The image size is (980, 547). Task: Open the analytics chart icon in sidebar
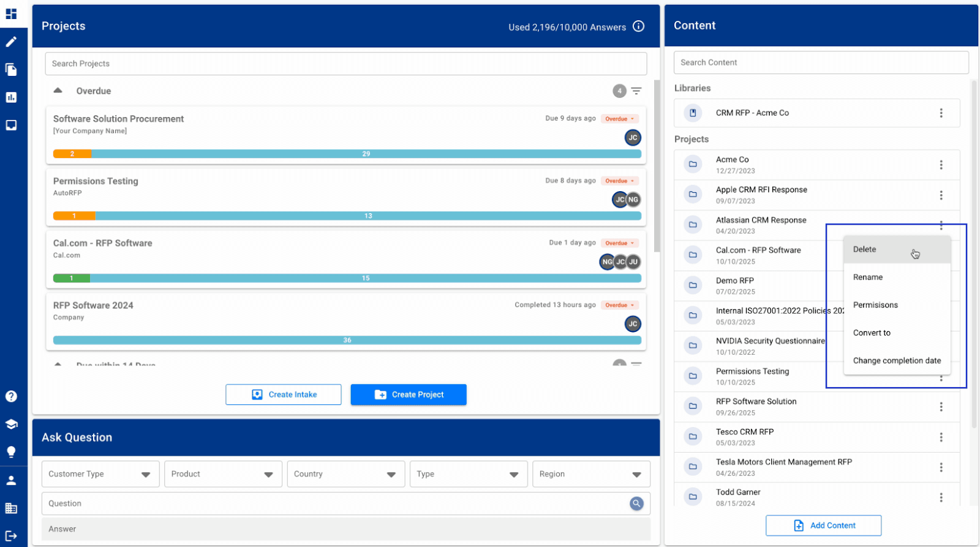[x=11, y=97]
